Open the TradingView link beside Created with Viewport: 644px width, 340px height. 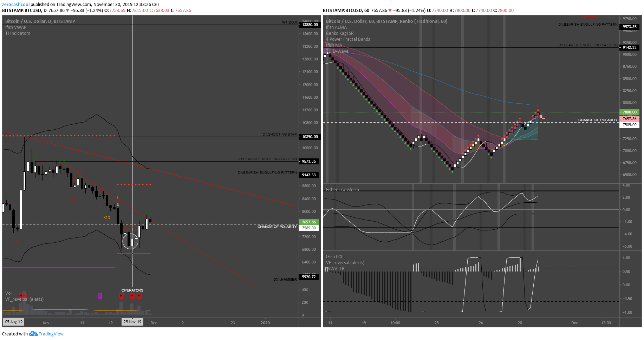click(51, 334)
